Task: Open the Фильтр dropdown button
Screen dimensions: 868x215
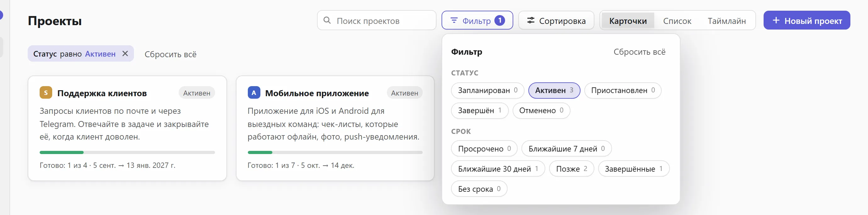Action: [x=477, y=20]
